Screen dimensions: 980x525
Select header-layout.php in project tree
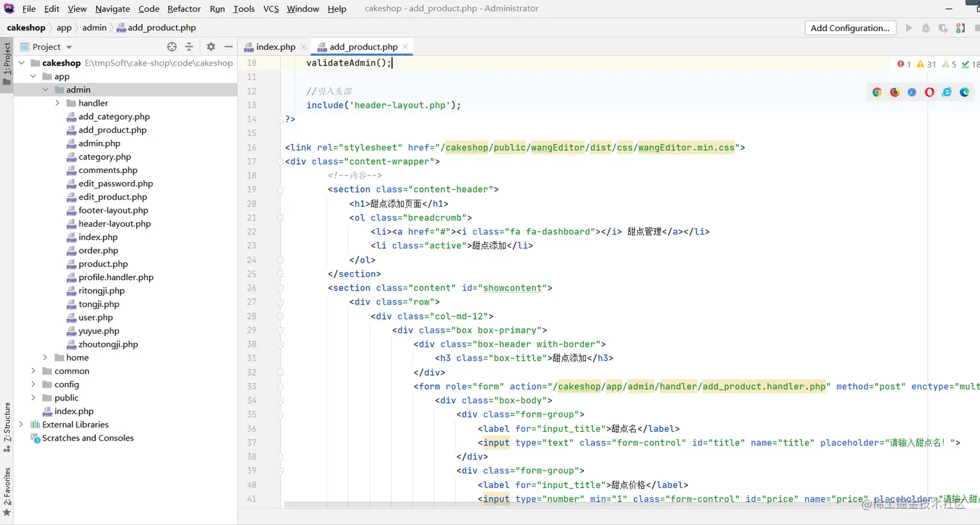[115, 224]
